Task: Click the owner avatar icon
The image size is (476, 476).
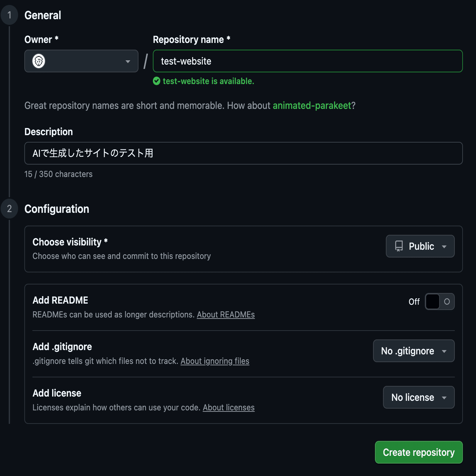Action: pyautogui.click(x=39, y=61)
